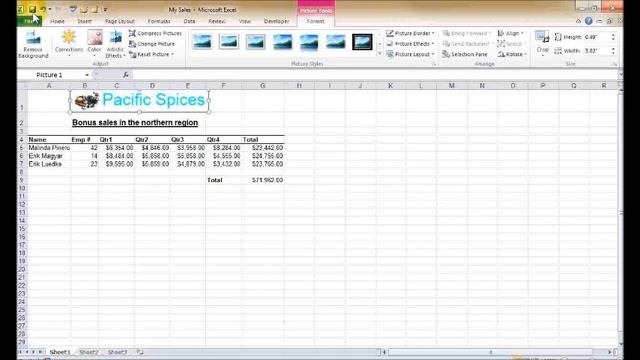Open Picture Effects dropdown

410,44
